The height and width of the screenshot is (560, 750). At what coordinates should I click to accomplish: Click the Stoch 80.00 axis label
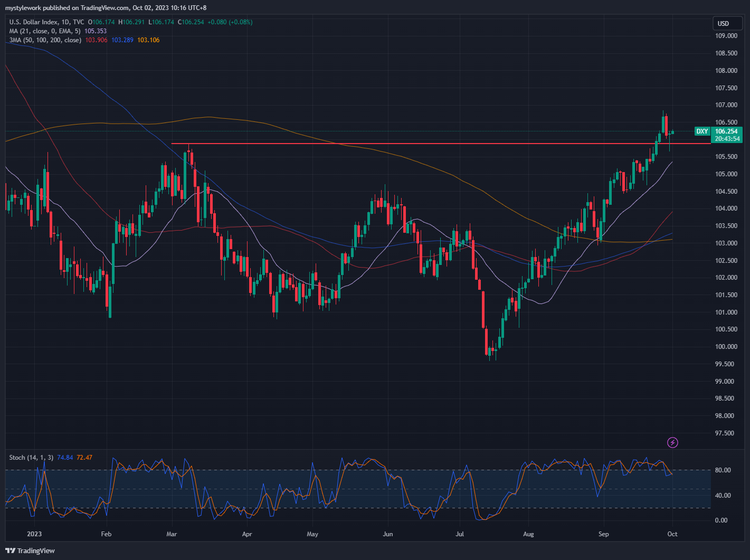click(x=723, y=470)
